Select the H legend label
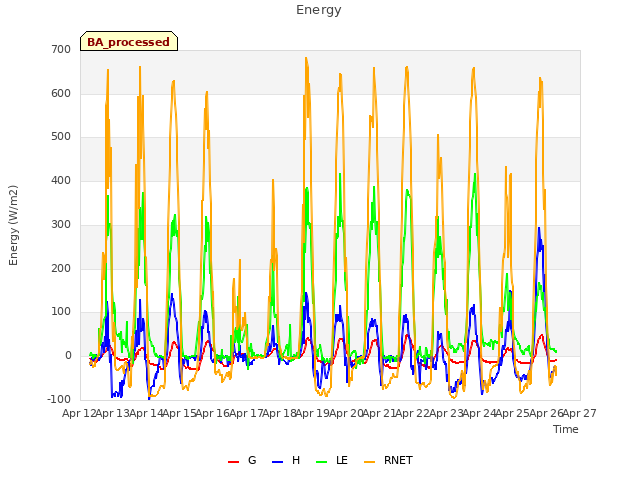 click(296, 460)
